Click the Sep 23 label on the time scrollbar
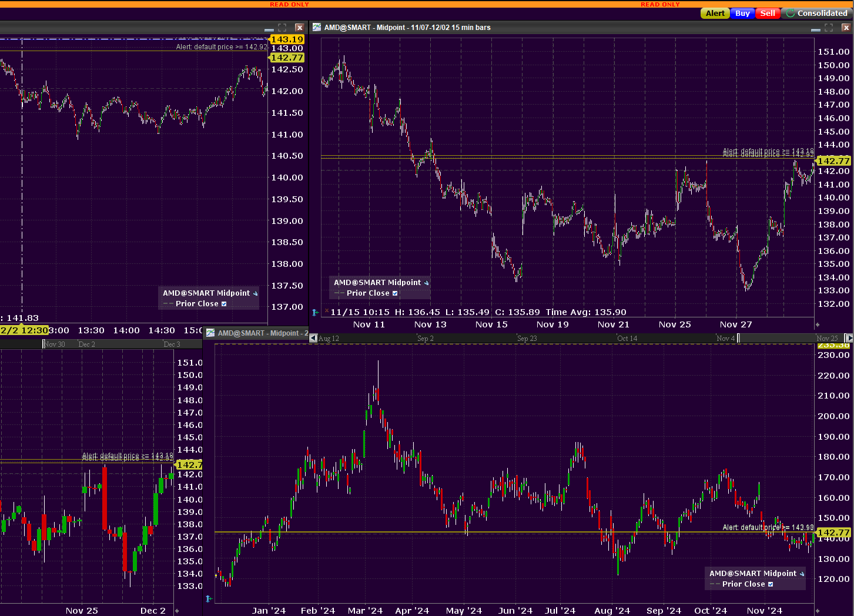Screen dimensions: 854x616 point(527,339)
